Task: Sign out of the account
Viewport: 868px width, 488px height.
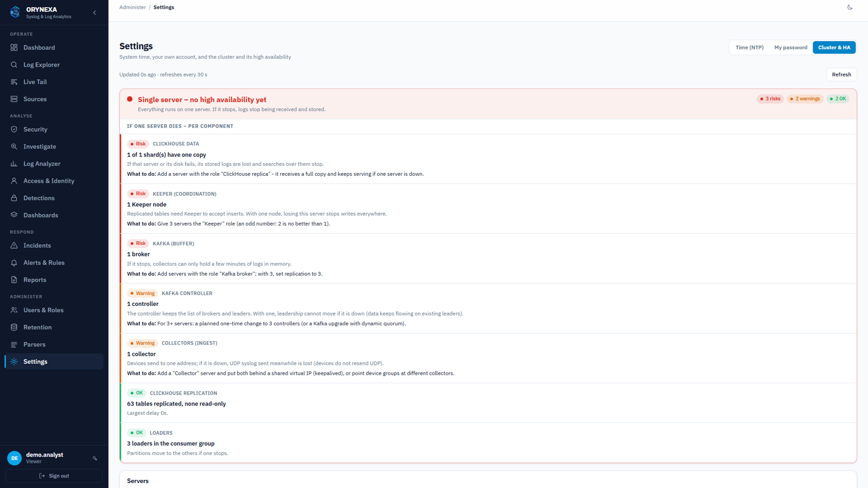Action: point(54,476)
